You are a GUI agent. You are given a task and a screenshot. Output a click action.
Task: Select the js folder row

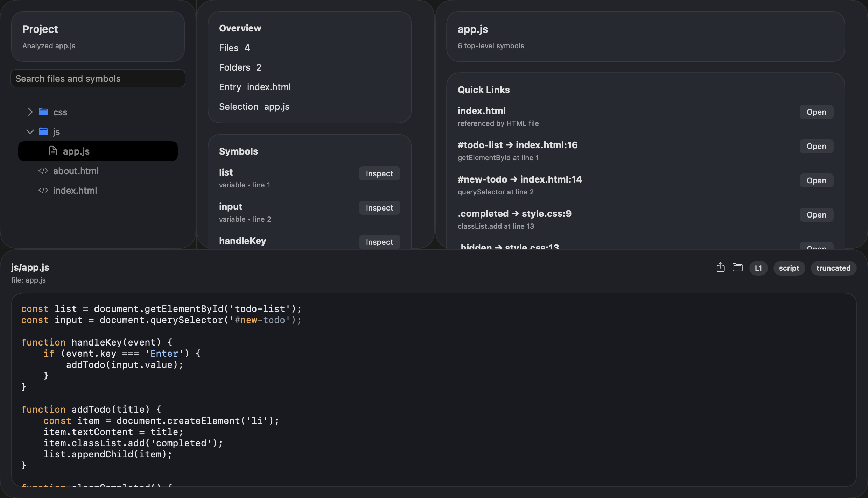98,131
